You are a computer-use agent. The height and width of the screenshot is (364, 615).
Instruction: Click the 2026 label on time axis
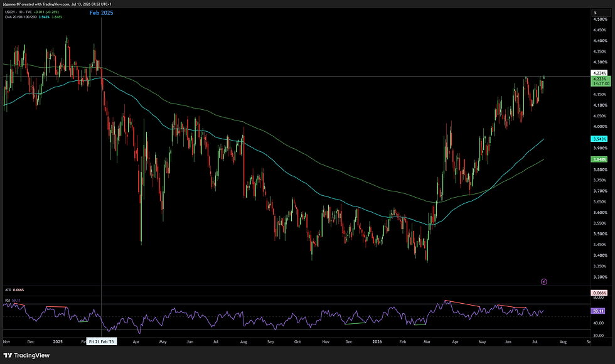point(377,341)
